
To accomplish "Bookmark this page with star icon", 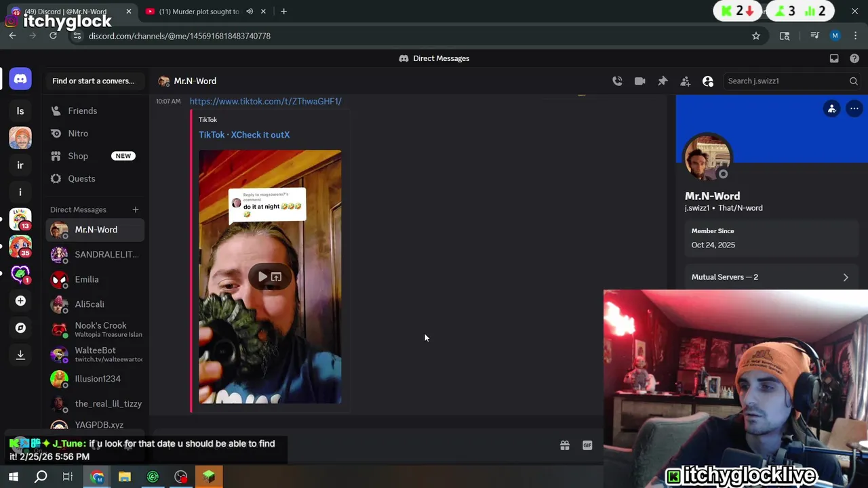I will [756, 36].
